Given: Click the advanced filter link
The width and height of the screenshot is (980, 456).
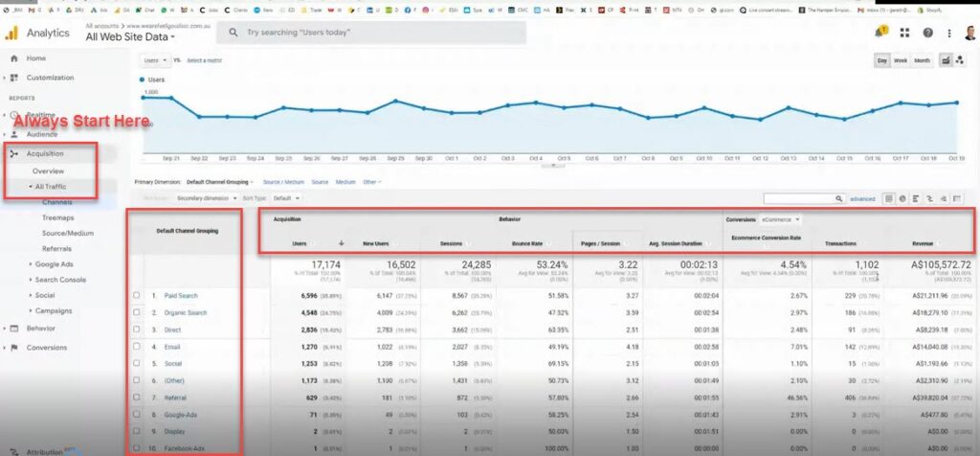Looking at the screenshot, I should [862, 199].
